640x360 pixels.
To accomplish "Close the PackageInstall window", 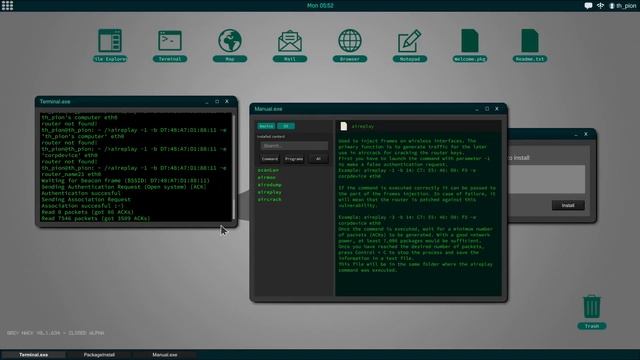I will (586, 134).
